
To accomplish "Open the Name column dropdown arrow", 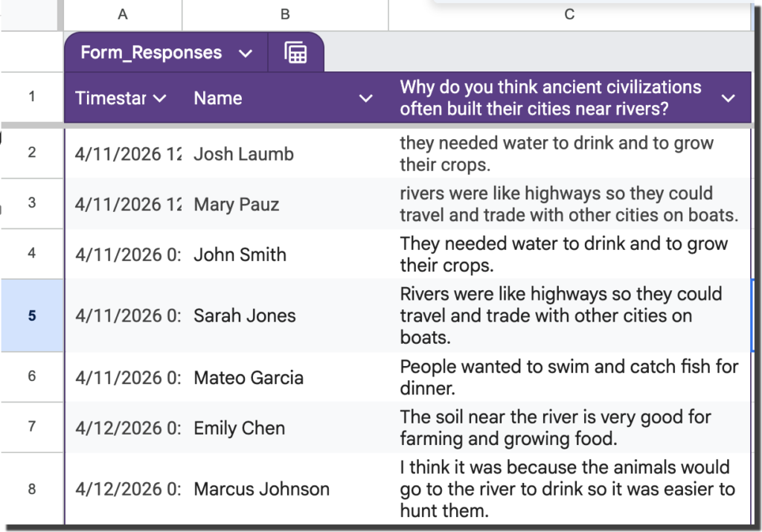I will (365, 98).
